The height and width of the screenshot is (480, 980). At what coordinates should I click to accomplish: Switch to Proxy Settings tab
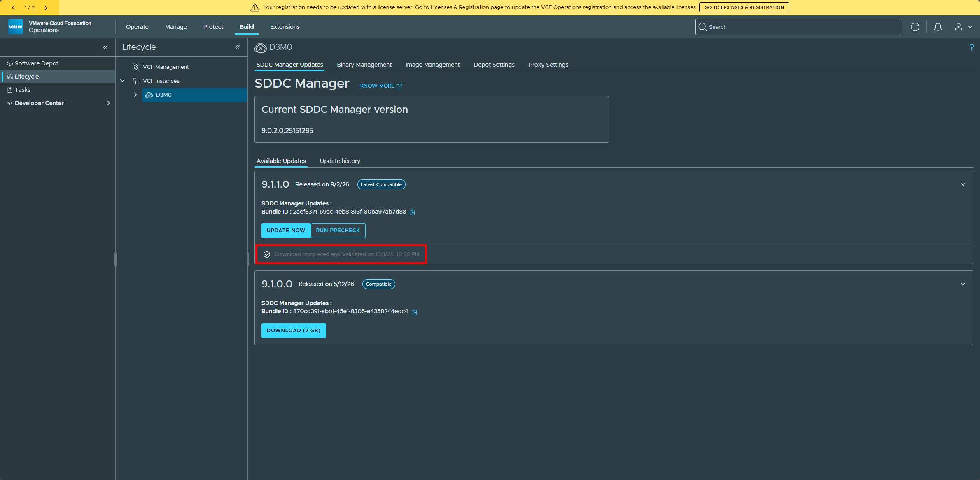[548, 65]
